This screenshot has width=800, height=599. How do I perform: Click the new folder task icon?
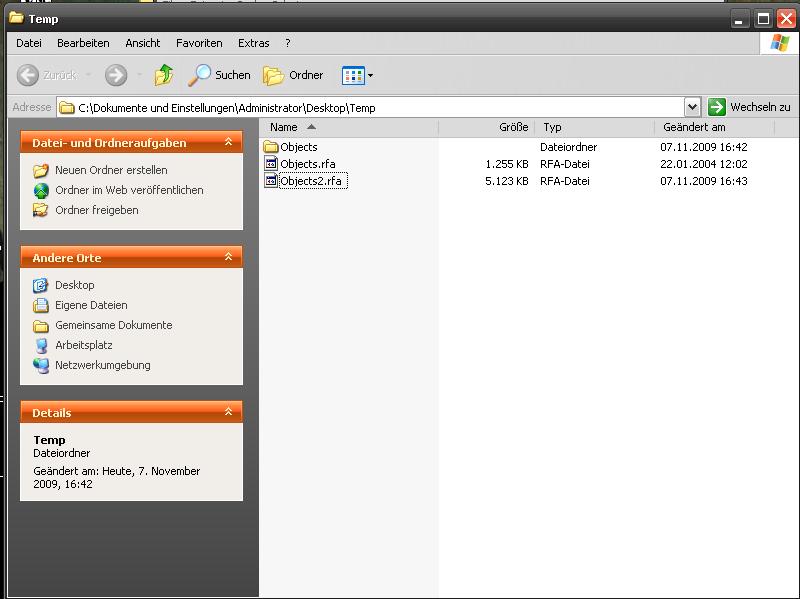pyautogui.click(x=41, y=170)
